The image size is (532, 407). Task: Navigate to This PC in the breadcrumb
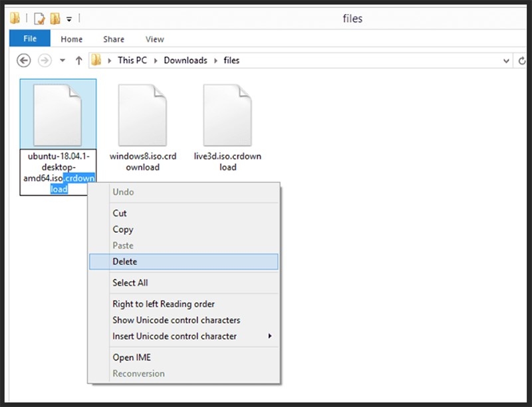pyautogui.click(x=132, y=61)
